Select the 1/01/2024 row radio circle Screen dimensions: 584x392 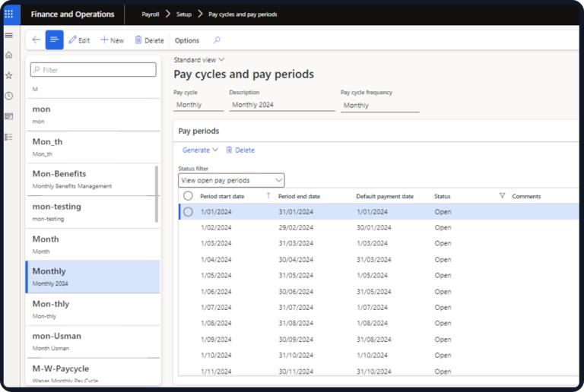188,212
